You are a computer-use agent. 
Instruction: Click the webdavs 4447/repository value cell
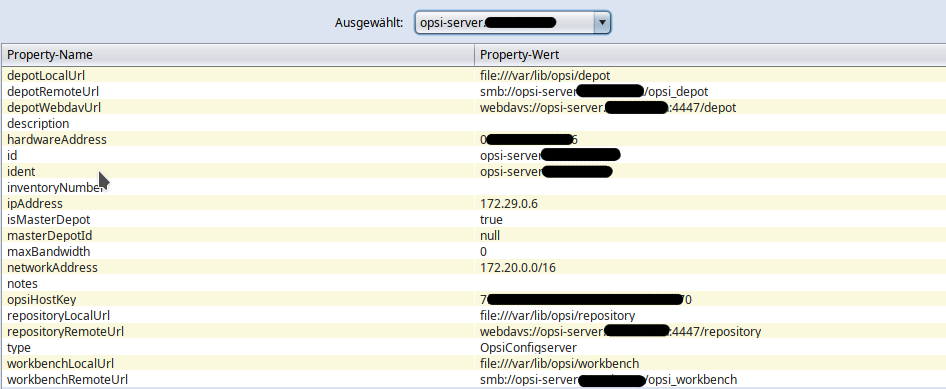710,331
